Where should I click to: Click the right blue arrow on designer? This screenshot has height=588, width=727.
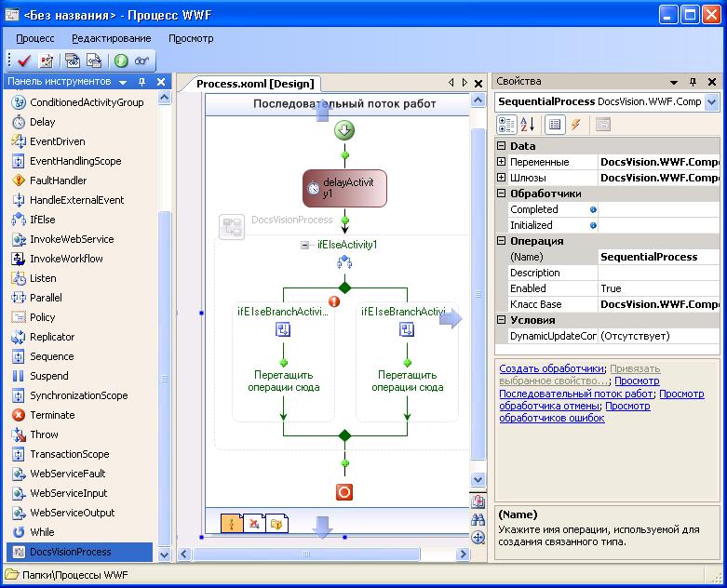coord(451,319)
